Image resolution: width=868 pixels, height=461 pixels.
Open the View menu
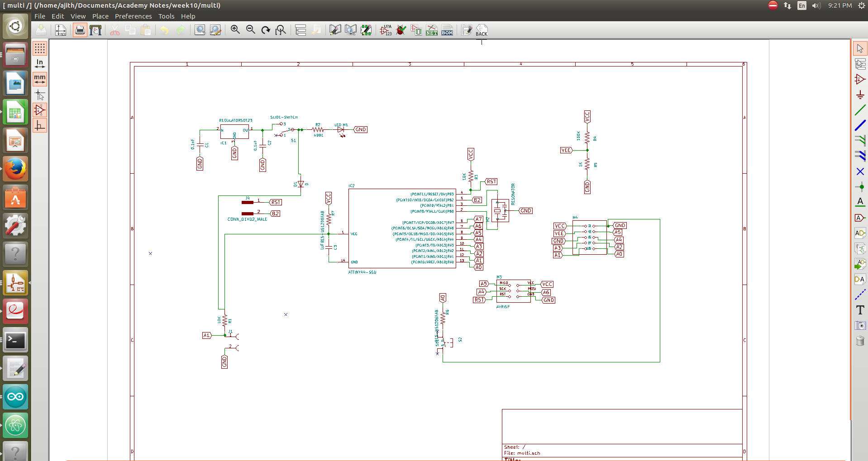[78, 16]
